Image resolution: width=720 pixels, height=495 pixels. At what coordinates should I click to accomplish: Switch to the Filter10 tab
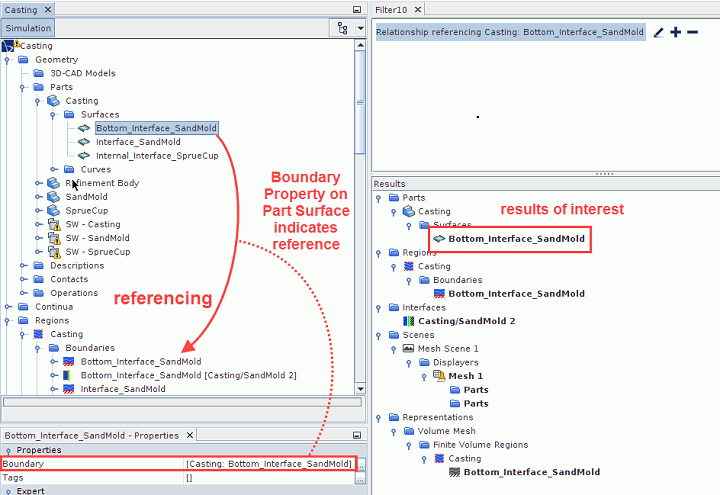coord(392,9)
